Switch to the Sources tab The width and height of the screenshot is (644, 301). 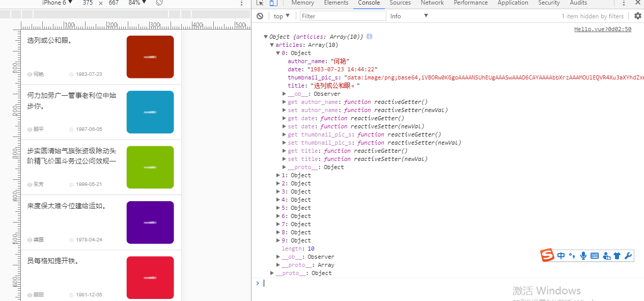pyautogui.click(x=400, y=3)
